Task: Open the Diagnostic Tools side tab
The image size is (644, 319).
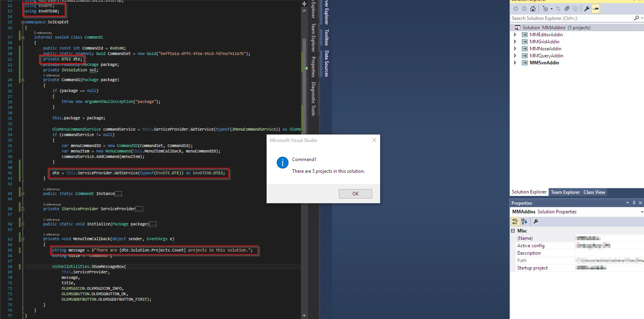Action: (x=313, y=99)
